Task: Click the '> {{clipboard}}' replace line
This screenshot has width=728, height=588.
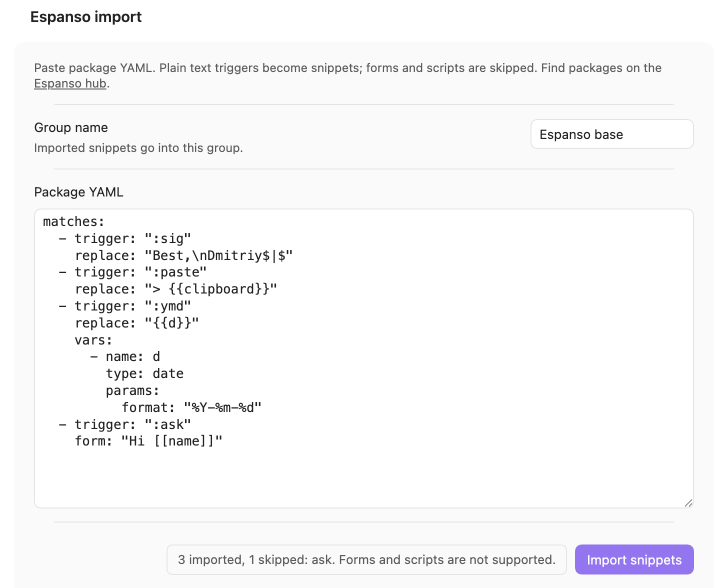Action: point(176,289)
